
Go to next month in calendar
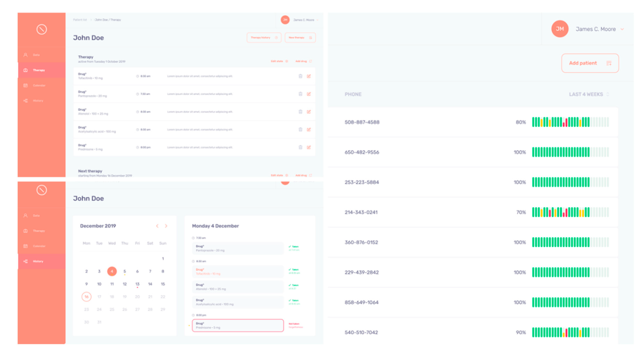pos(166,226)
